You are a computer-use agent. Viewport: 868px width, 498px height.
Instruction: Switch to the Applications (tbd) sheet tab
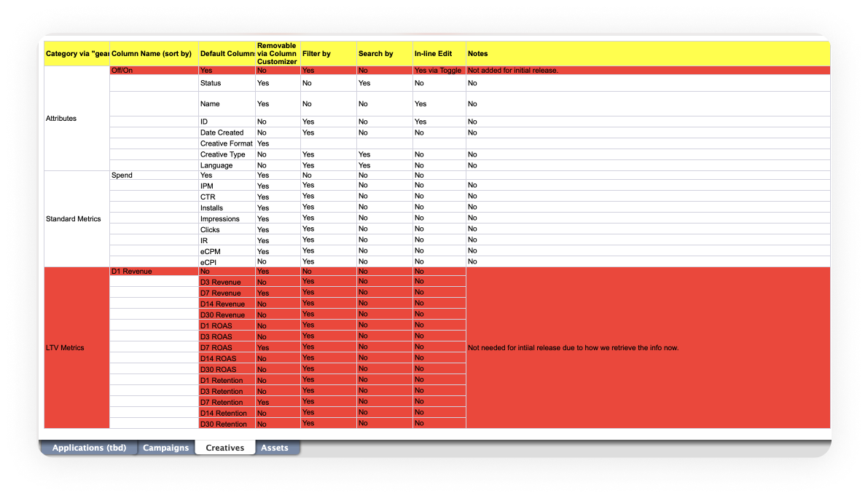coord(89,448)
